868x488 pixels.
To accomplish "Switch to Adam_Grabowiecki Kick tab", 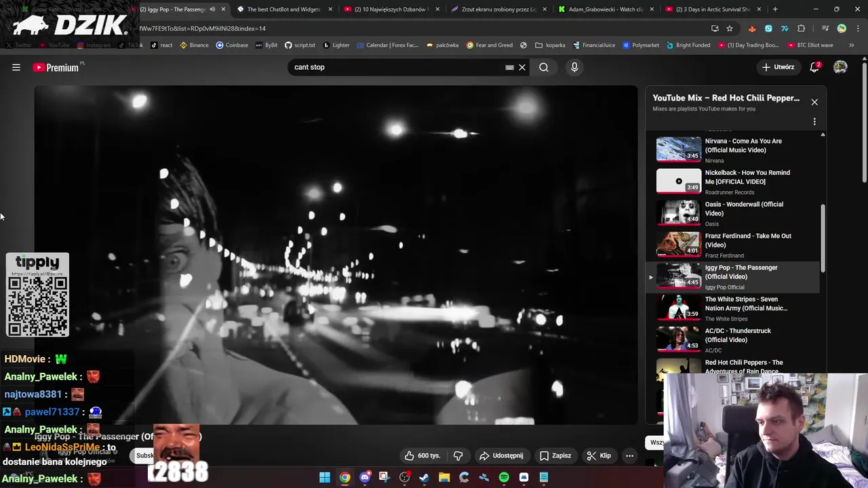I will point(606,9).
